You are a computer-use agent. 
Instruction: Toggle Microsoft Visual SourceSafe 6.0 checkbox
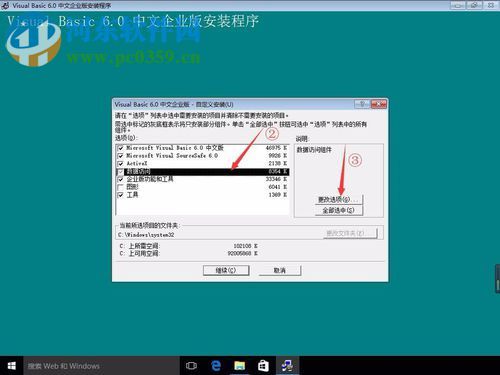[121, 156]
